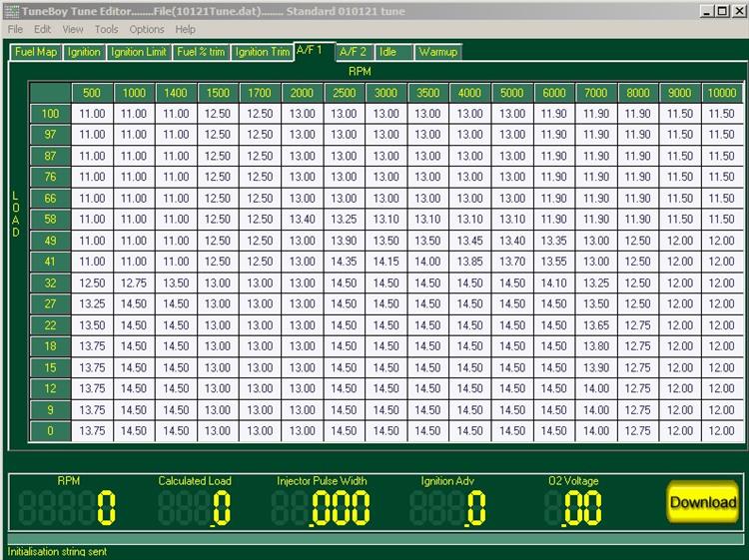
Task: Select the 10000 RPM column header
Action: 722,93
